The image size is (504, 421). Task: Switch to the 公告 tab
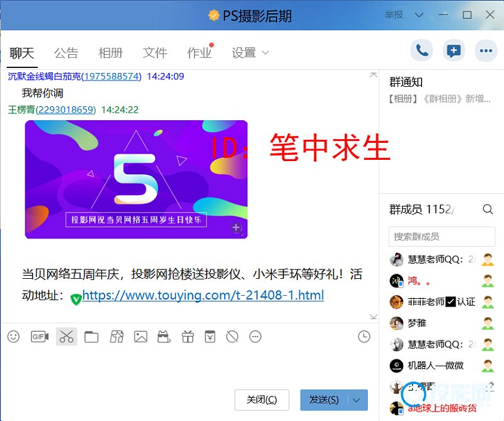point(66,53)
